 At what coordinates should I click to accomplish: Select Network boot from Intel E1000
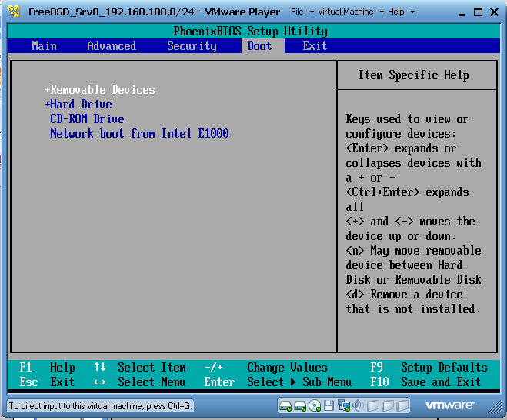[140, 134]
